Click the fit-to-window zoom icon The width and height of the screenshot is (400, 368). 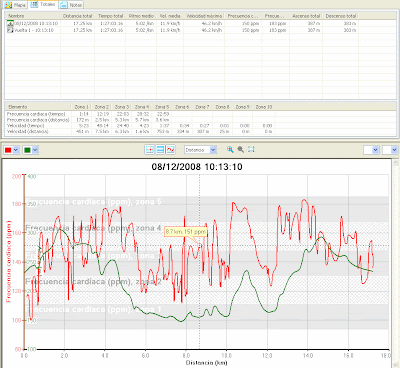(x=251, y=149)
